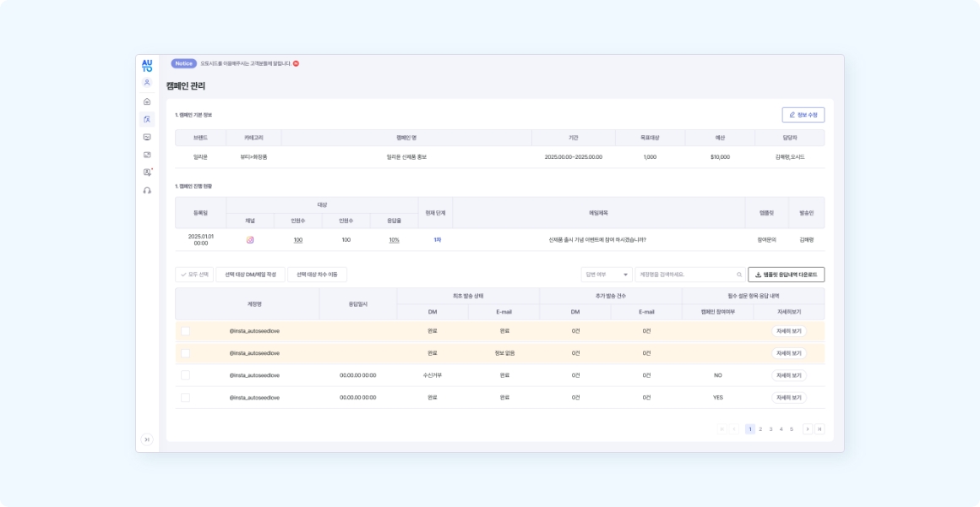Click the AUTO logo in the sidebar

point(147,65)
